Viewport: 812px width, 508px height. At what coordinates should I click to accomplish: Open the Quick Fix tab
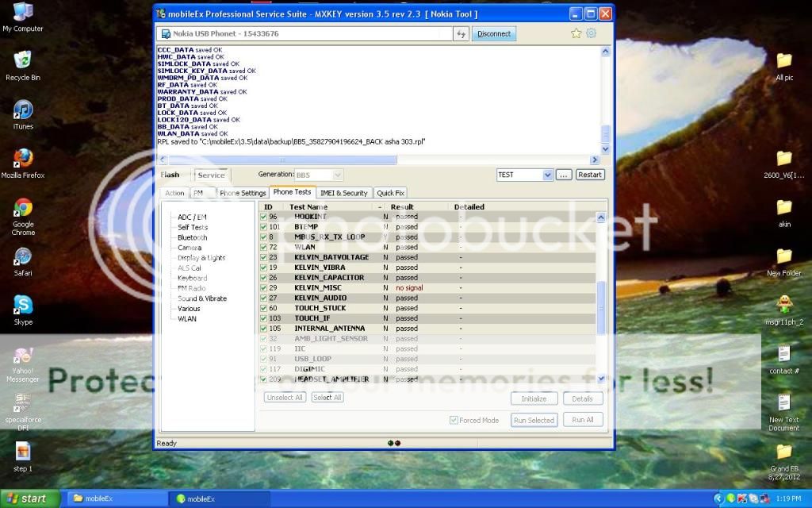(x=390, y=193)
